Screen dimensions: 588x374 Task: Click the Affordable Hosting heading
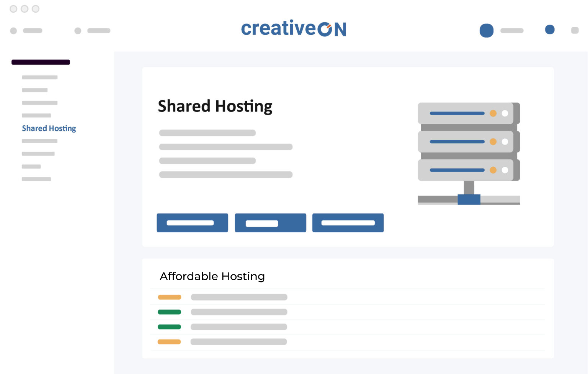pyautogui.click(x=212, y=276)
